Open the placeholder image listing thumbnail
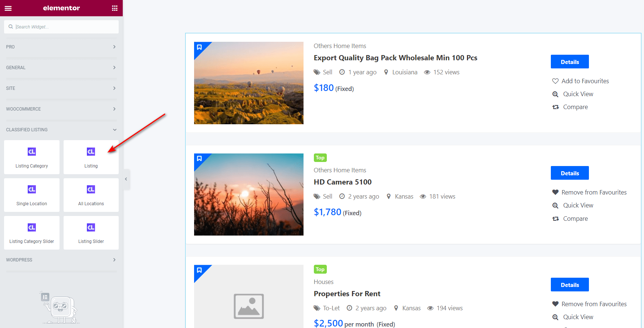 pyautogui.click(x=249, y=297)
